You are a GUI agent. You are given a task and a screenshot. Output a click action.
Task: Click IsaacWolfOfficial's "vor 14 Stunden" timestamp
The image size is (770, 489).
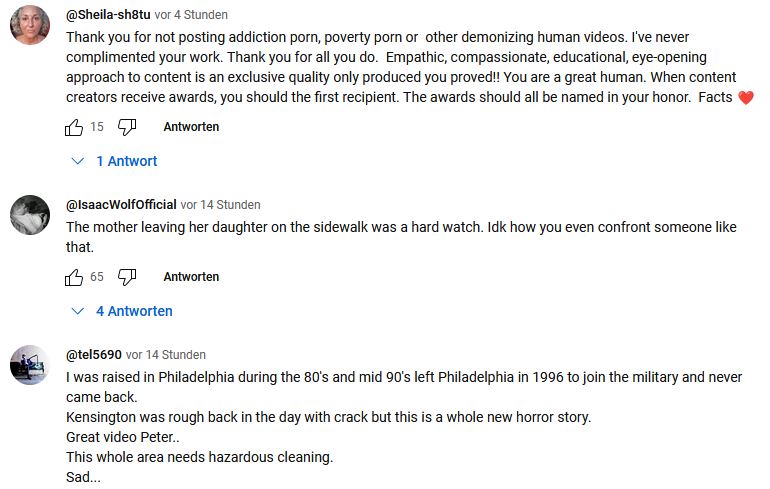tap(220, 204)
